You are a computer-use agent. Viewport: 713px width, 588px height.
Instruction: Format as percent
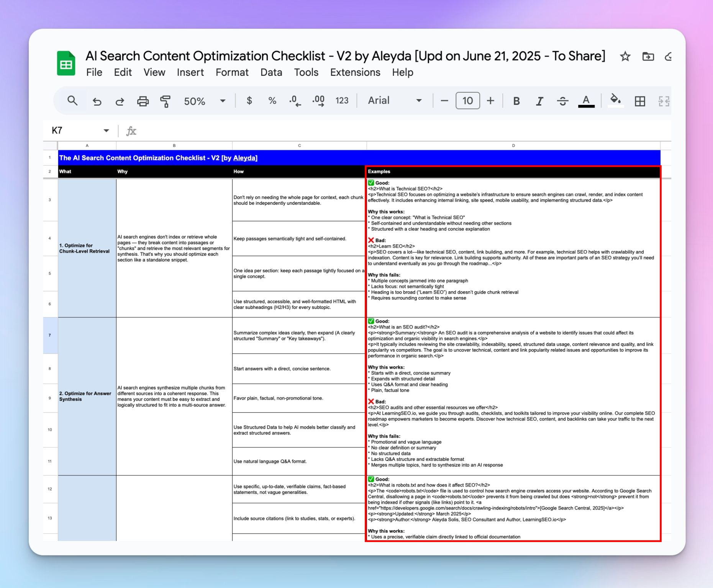click(272, 101)
